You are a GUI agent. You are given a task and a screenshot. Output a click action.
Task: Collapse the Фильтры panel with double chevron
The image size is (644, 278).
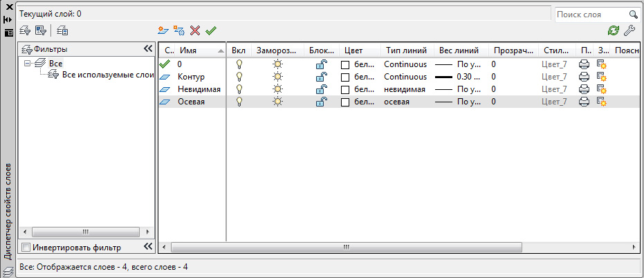(147, 49)
